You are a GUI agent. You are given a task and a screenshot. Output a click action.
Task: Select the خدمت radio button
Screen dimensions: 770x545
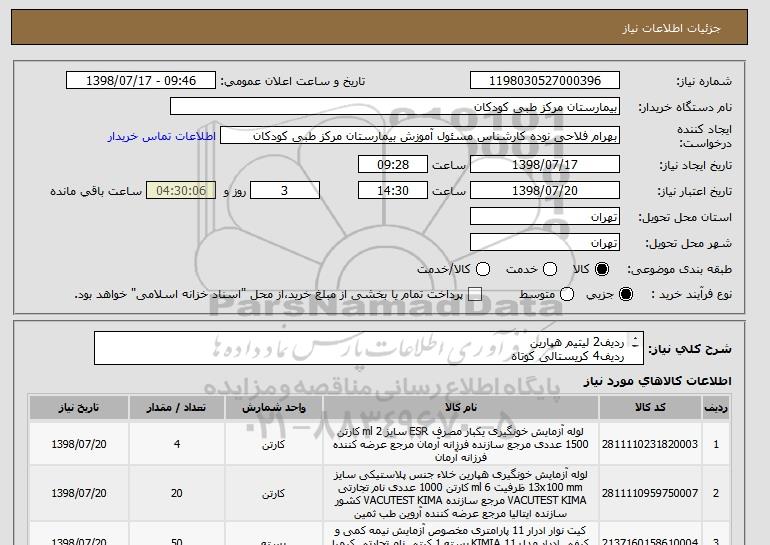coord(550,269)
